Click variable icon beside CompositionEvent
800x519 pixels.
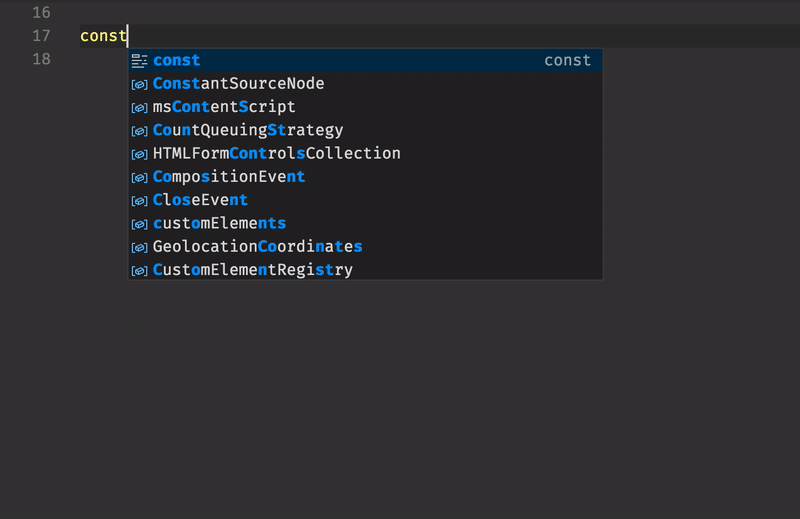139,178
